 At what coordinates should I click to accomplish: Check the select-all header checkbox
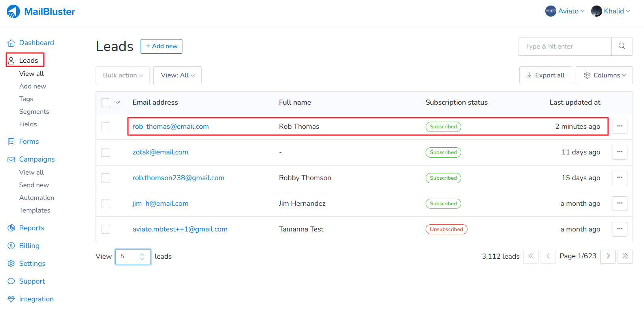(105, 103)
